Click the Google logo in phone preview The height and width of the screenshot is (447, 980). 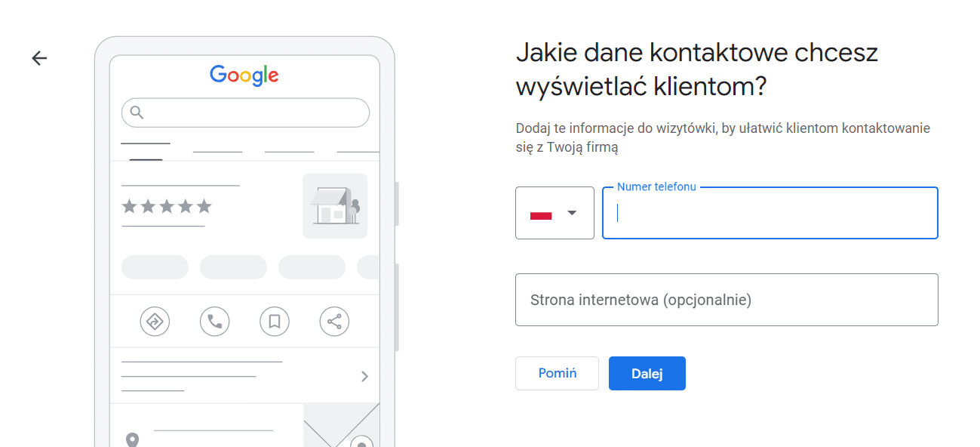point(244,76)
